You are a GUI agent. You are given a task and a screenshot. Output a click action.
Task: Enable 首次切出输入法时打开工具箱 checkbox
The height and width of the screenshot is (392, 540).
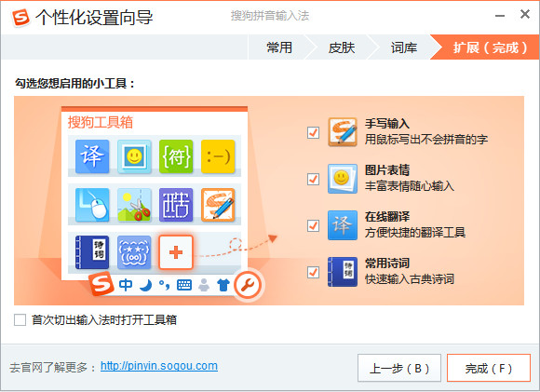pyautogui.click(x=20, y=319)
